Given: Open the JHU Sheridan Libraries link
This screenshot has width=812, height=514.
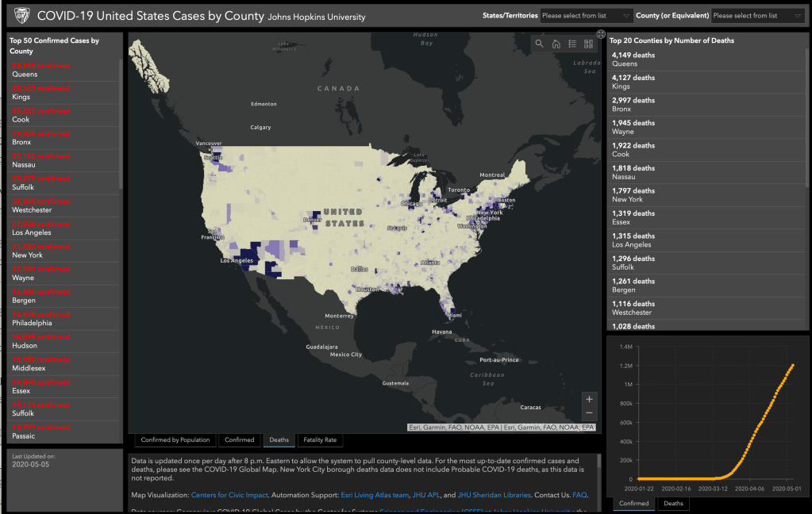Looking at the screenshot, I should [x=495, y=495].
